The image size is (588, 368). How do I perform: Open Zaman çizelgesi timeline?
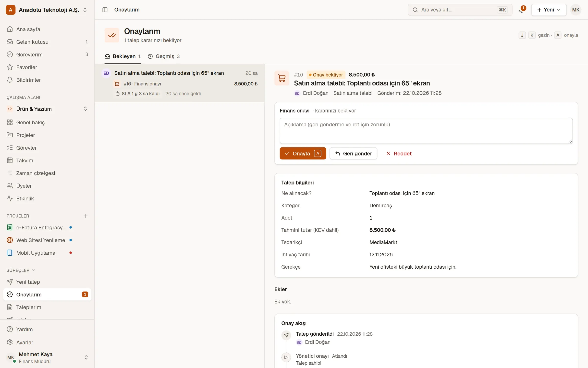(x=47, y=173)
